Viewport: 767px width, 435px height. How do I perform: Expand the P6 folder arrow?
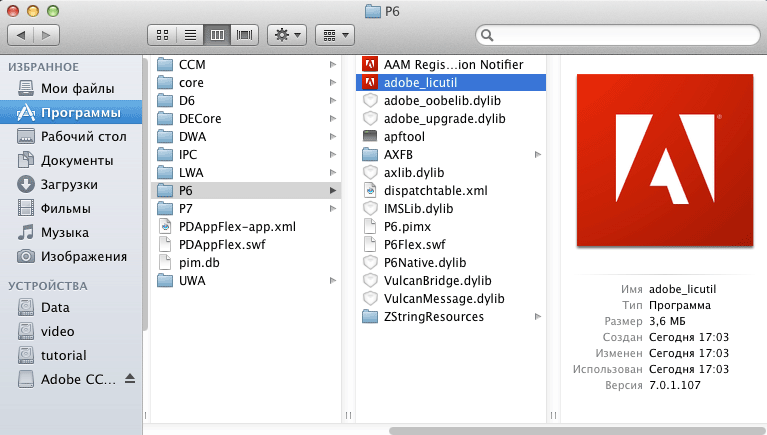click(333, 191)
